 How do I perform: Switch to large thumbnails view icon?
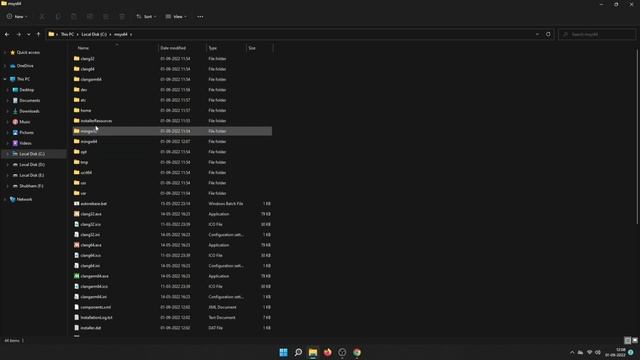[635, 340]
